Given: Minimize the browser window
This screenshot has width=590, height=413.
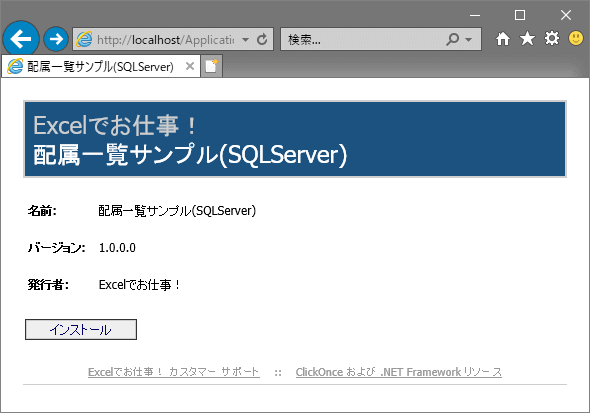Looking at the screenshot, I should [475, 15].
